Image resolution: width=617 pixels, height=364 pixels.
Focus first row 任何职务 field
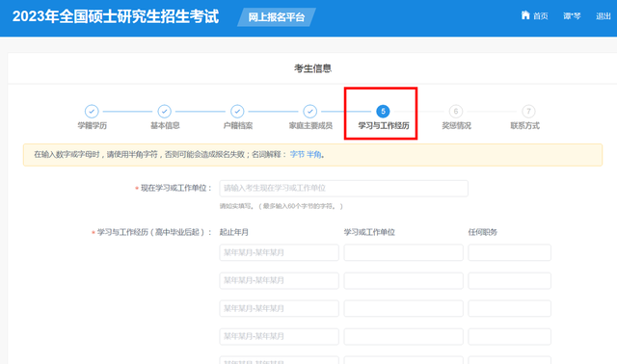pos(510,252)
